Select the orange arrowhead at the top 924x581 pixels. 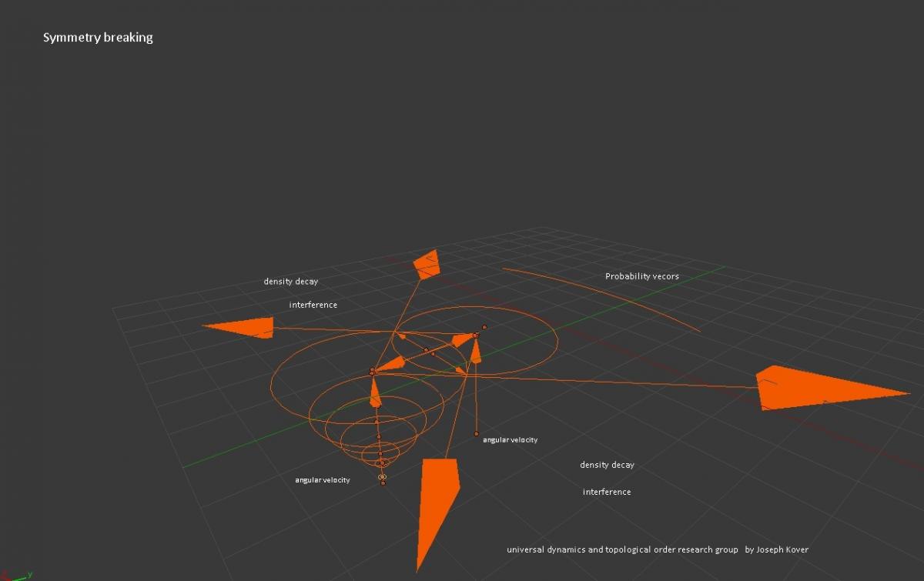click(426, 263)
